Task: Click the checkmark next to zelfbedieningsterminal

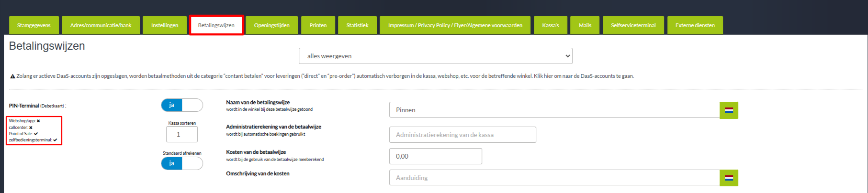Action: 55,140
